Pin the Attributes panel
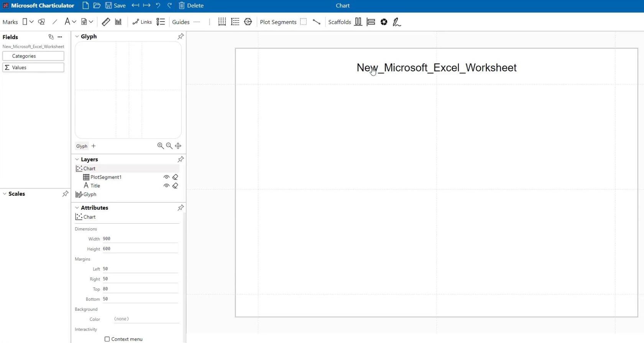Image resolution: width=644 pixels, height=343 pixels. (x=181, y=208)
